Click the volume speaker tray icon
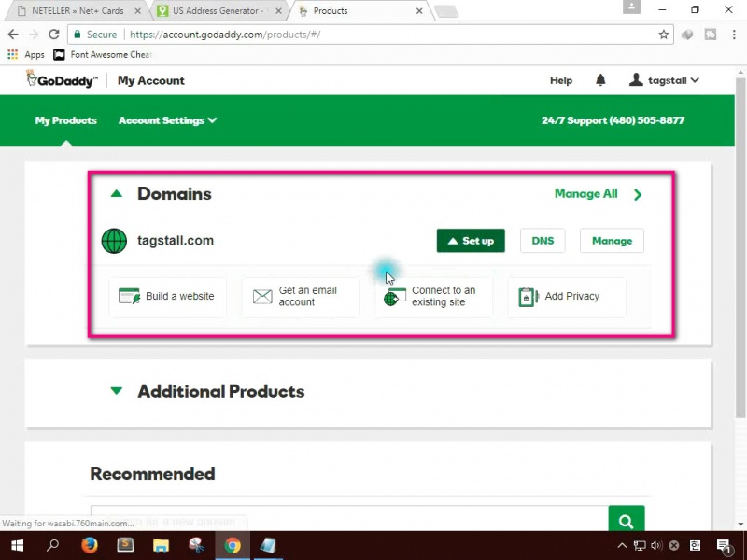The height and width of the screenshot is (560, 747). coord(656,546)
